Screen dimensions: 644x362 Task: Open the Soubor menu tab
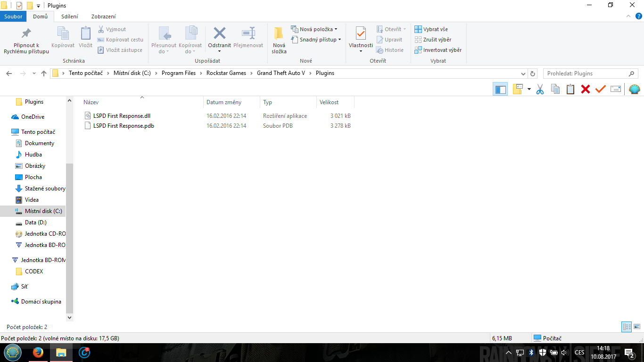coord(13,16)
